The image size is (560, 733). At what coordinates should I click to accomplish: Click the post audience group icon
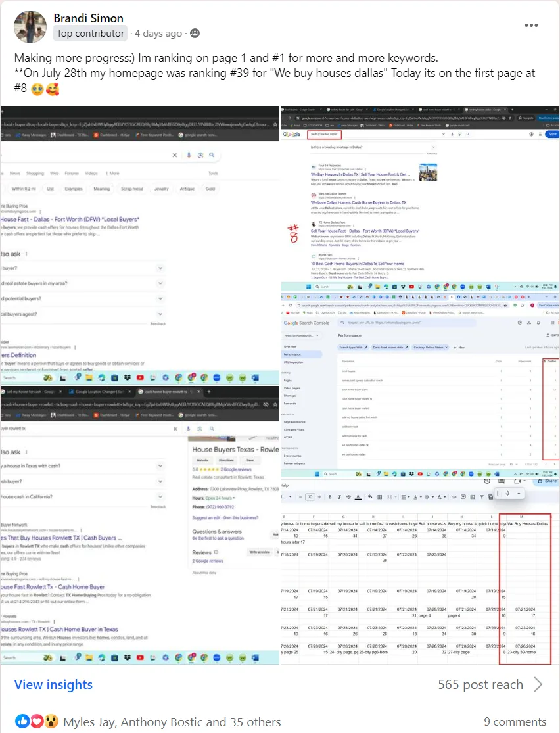[195, 34]
